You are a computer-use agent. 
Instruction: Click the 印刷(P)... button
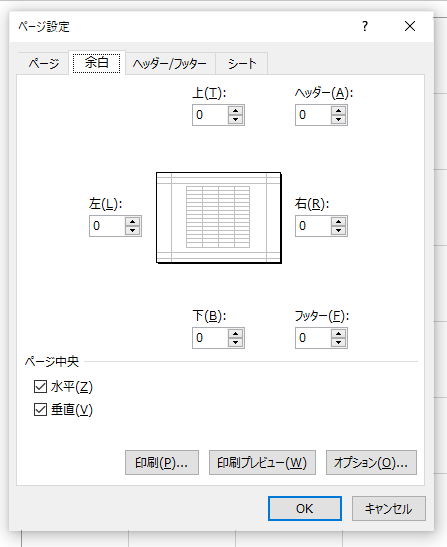tap(162, 463)
